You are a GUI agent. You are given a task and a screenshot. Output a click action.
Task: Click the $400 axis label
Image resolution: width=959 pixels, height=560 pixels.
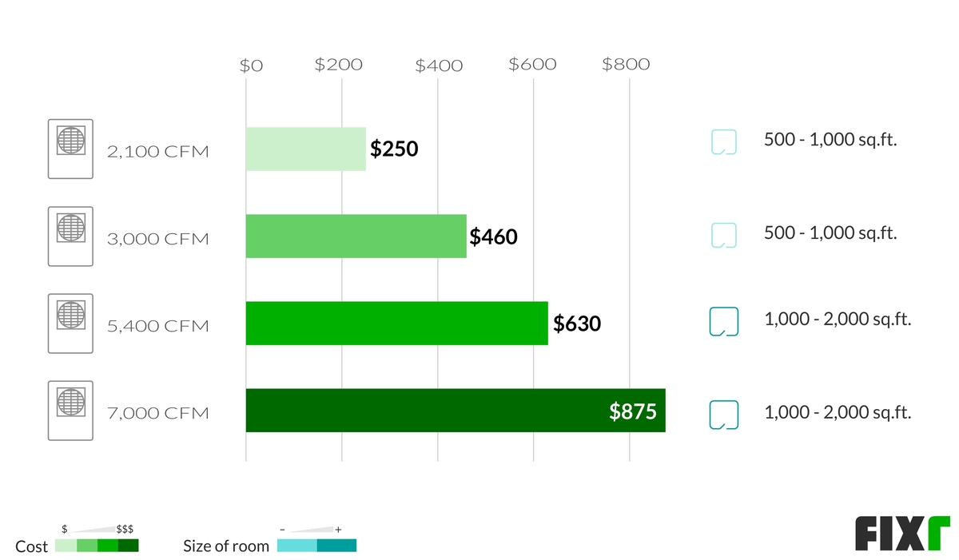click(439, 66)
